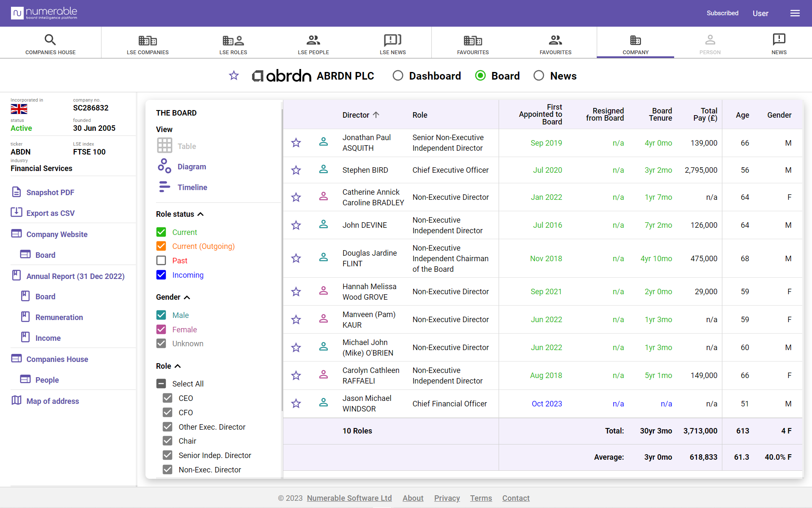Toggle the Male gender checkbox
Screen dimensions: 812x508
click(161, 315)
